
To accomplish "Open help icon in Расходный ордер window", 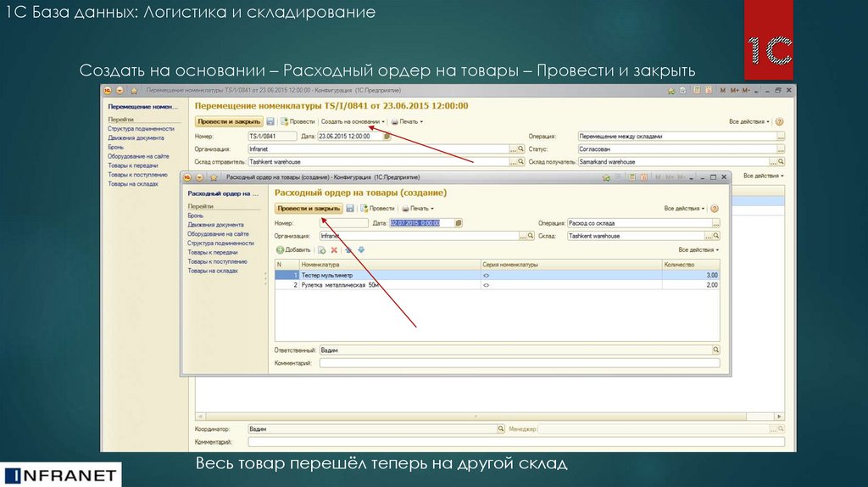I will pyautogui.click(x=714, y=209).
